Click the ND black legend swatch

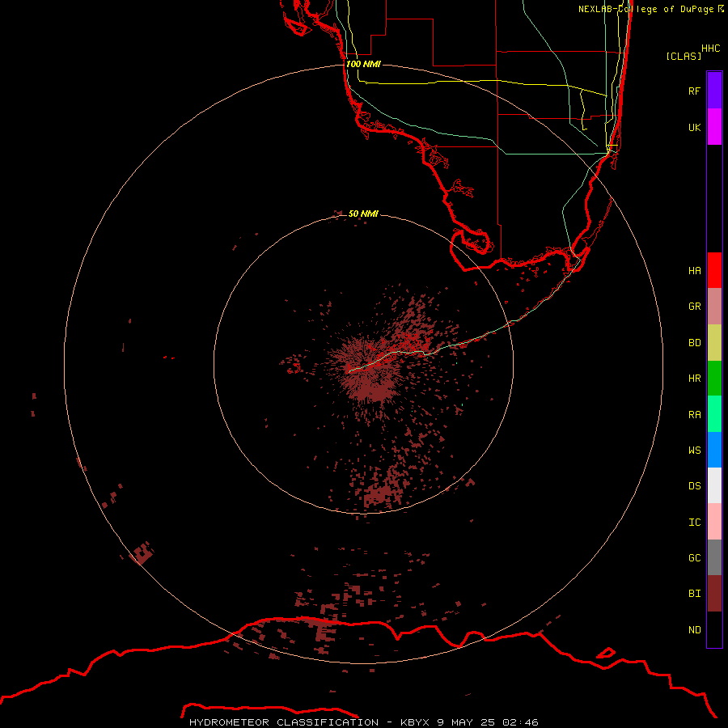[x=714, y=629]
